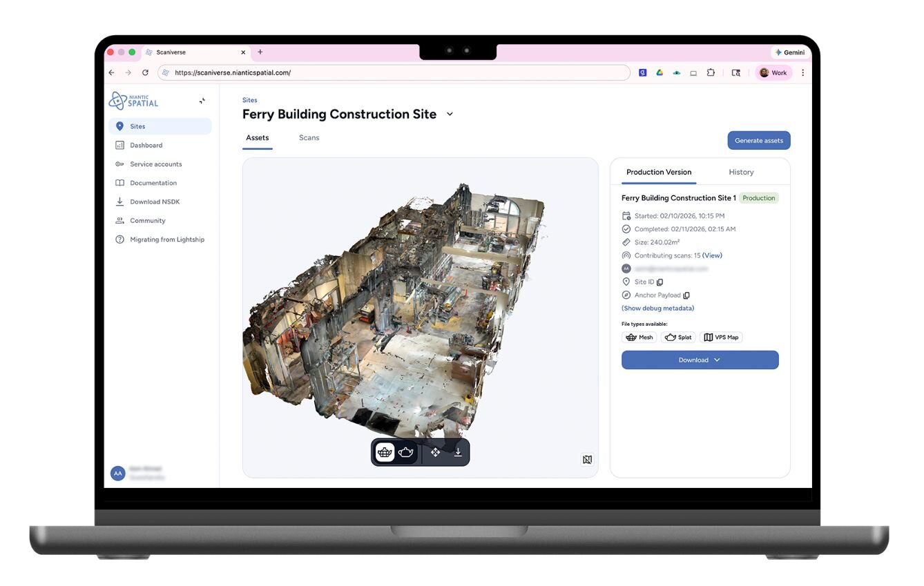Click the download icon in viewer toolbar
Viewport: 924px width, 586px height.
click(458, 452)
